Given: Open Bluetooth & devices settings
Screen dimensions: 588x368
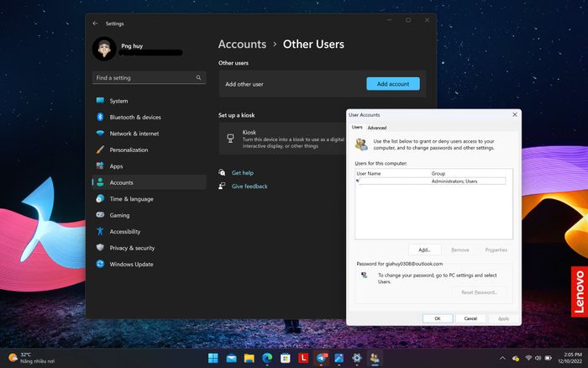Looking at the screenshot, I should coord(134,118).
